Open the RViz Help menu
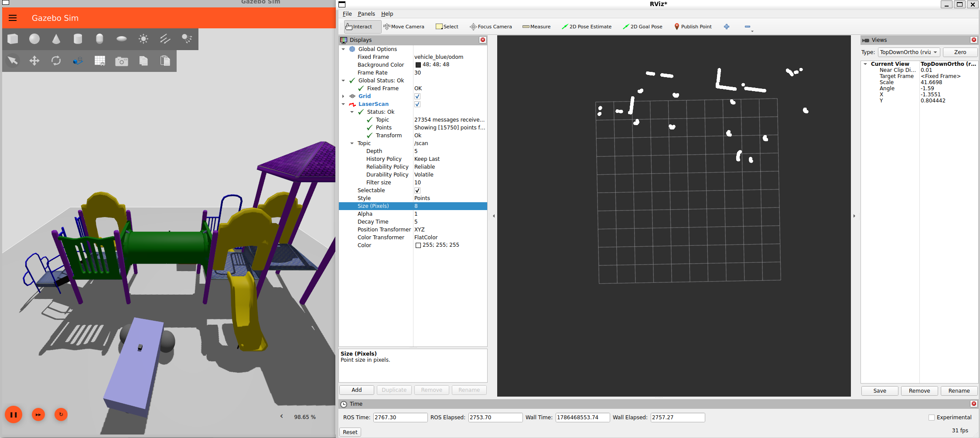Screen dimensions: 980x438 pos(387,14)
